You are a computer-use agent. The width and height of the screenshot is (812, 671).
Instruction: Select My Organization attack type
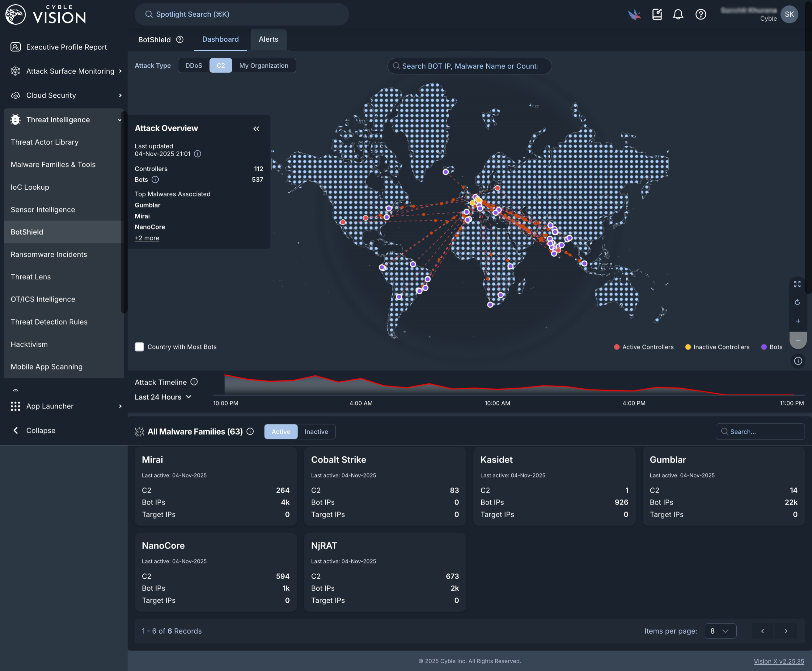[x=264, y=66]
